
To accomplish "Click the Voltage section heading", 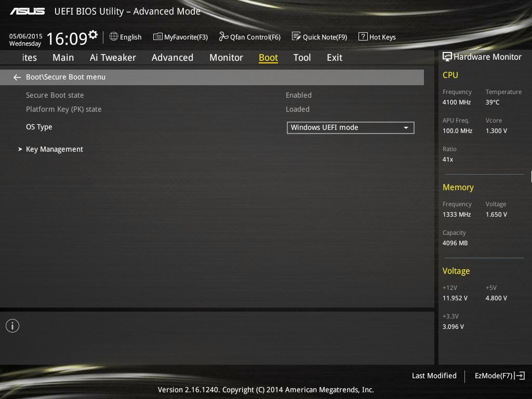I will click(456, 271).
